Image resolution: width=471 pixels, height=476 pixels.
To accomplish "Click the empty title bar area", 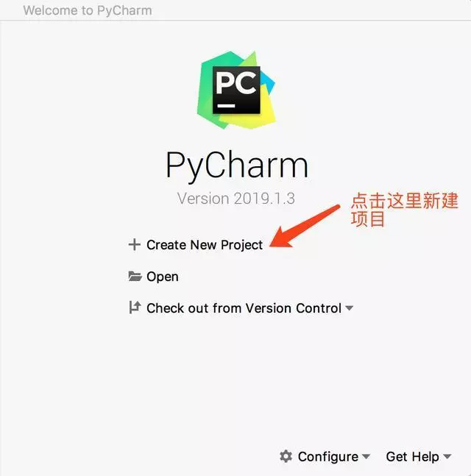I will pos(310,10).
